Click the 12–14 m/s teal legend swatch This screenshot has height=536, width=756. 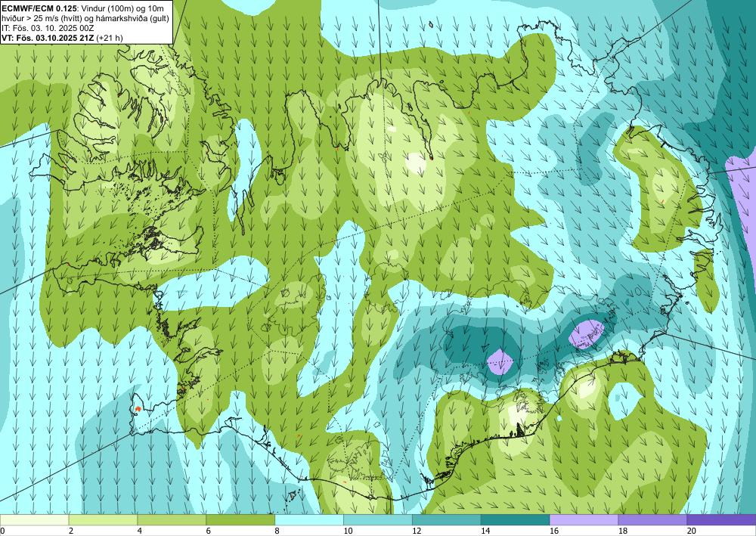pyautogui.click(x=447, y=519)
